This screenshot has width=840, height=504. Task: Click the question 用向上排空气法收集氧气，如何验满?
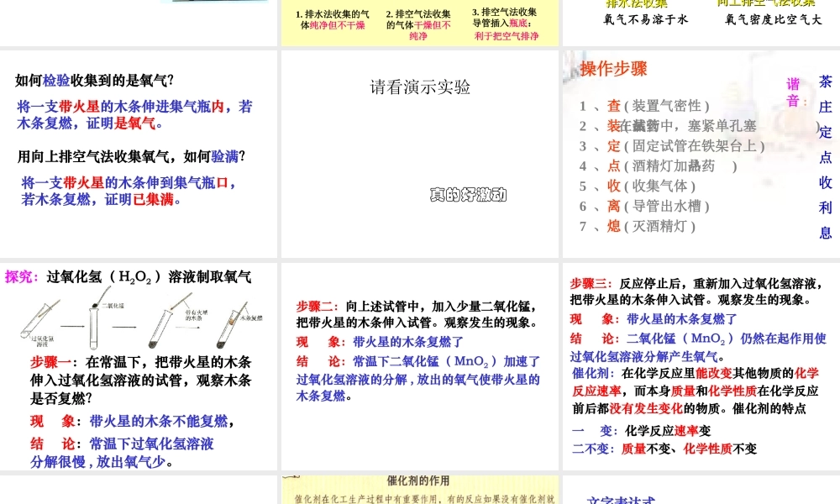[131, 156]
